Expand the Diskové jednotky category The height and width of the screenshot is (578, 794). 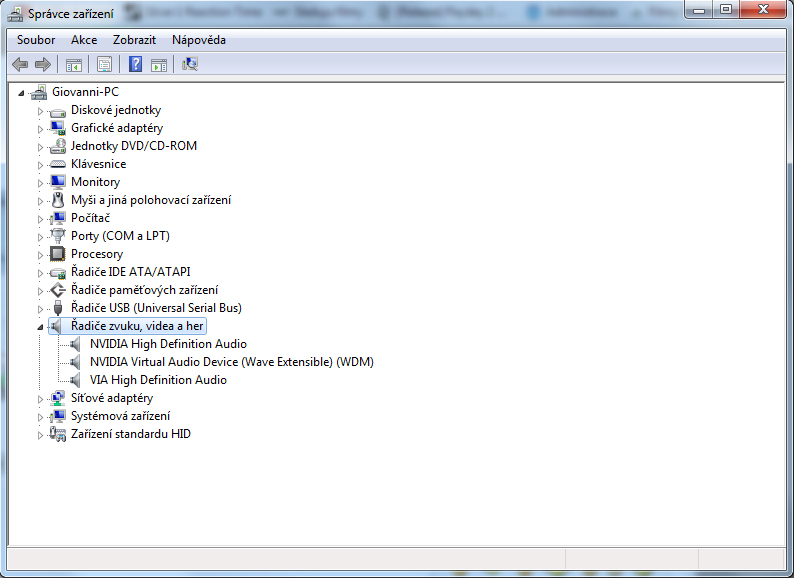click(x=40, y=111)
